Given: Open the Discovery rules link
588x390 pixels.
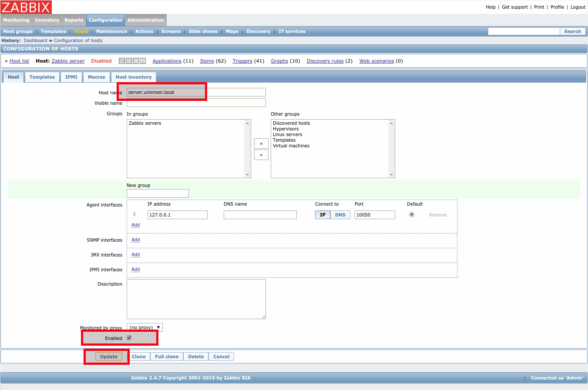Looking at the screenshot, I should 325,61.
